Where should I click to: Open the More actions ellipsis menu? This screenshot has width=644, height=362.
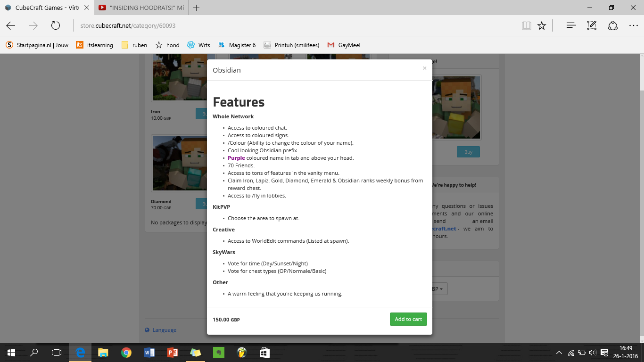pyautogui.click(x=633, y=25)
